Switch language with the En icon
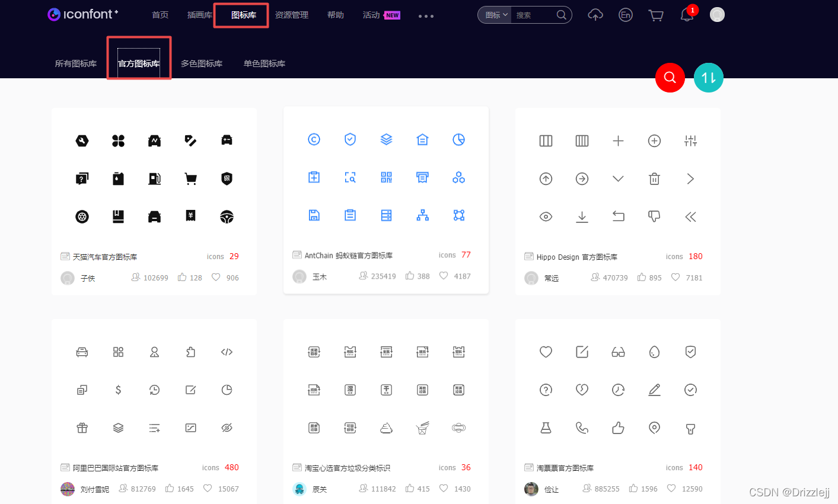This screenshot has width=838, height=504. 625,15
